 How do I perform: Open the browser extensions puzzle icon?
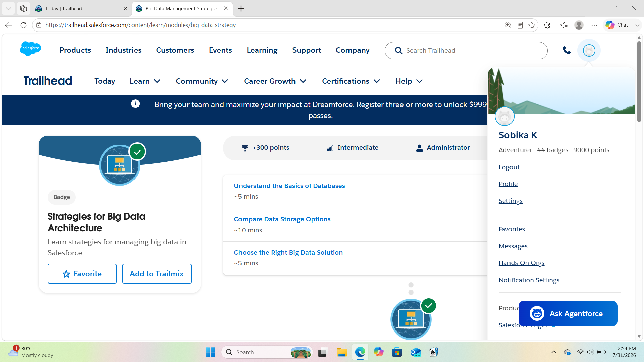click(x=547, y=25)
